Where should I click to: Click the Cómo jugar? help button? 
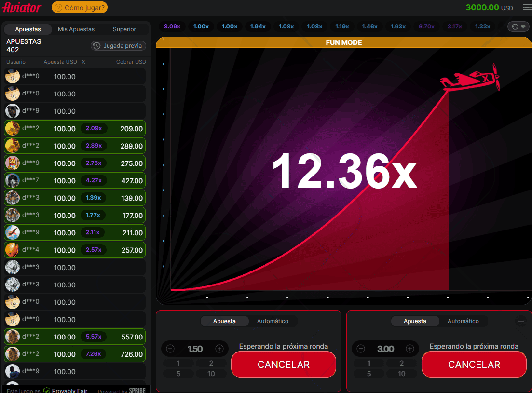point(80,7)
